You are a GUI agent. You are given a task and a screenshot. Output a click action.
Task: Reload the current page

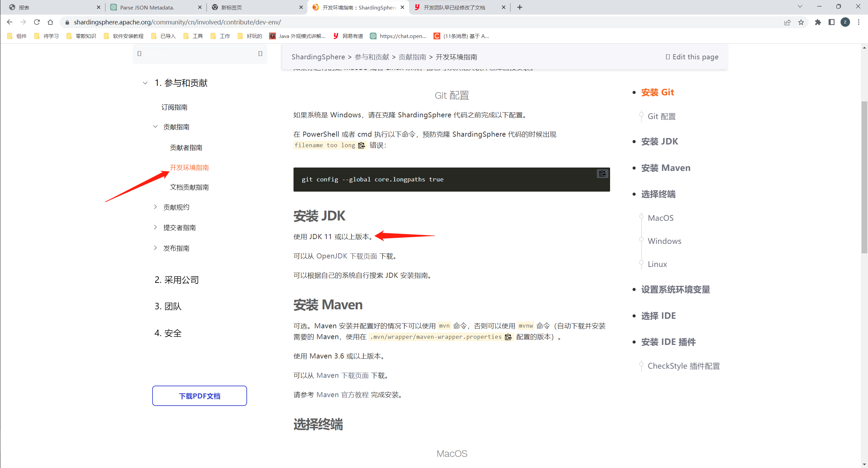tap(37, 22)
